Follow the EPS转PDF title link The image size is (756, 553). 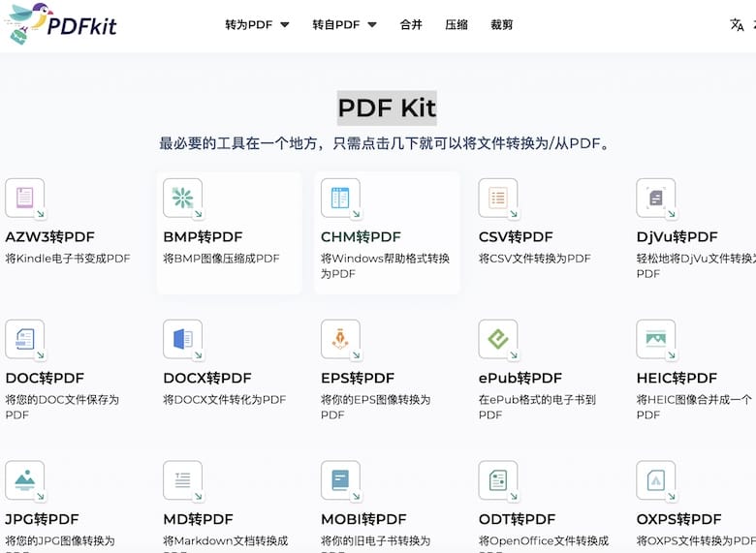358,378
